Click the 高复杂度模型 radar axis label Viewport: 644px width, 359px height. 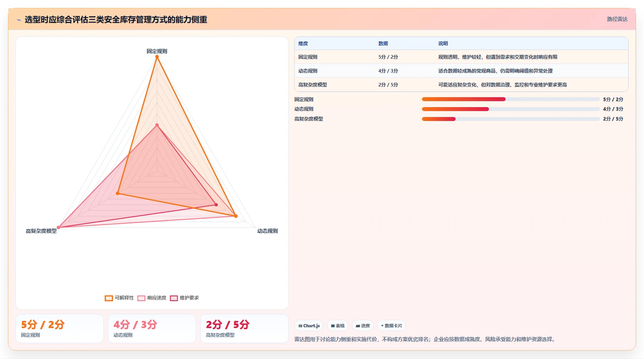point(41,231)
